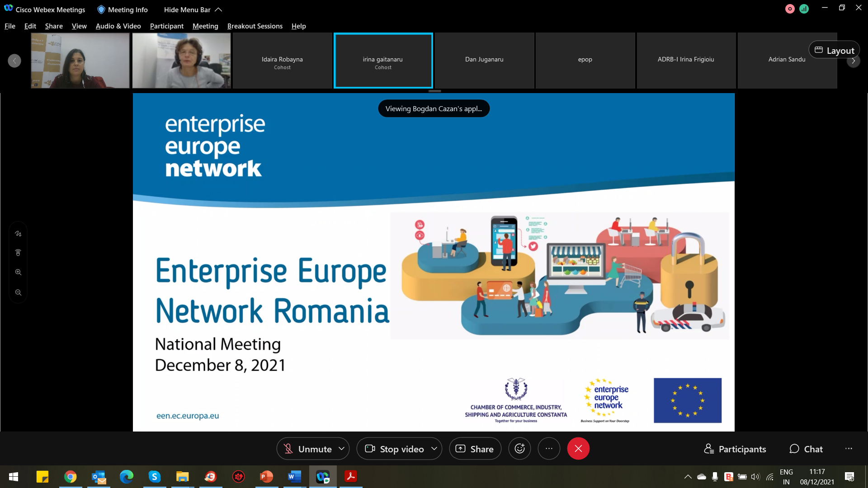
Task: Open ENG IN language switcher
Action: tap(786, 477)
